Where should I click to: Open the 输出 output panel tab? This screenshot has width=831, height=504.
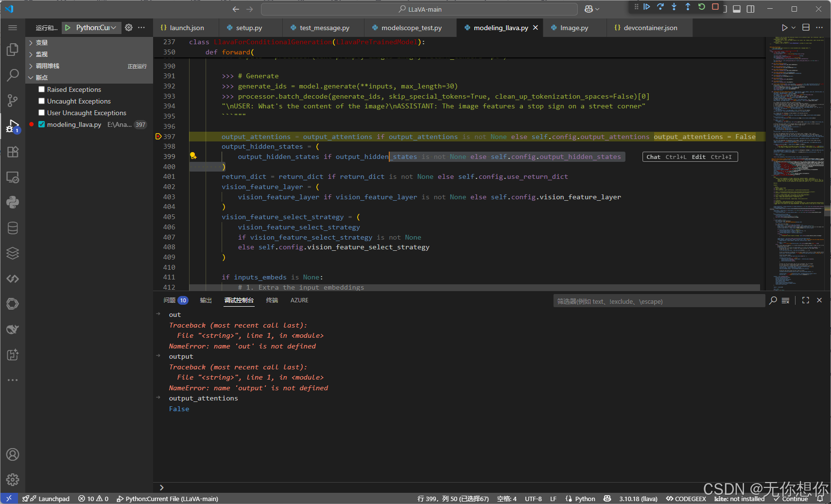pos(206,300)
